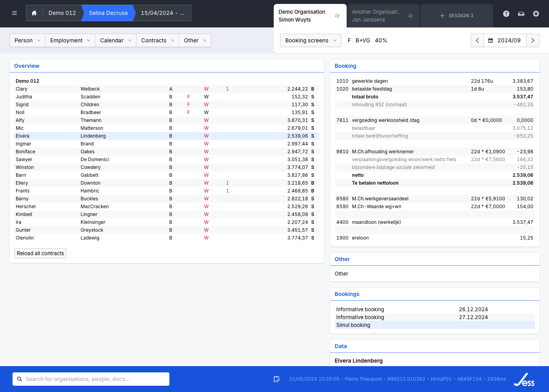
Task: Add a new session with Session 3 tab
Action: tap(456, 16)
